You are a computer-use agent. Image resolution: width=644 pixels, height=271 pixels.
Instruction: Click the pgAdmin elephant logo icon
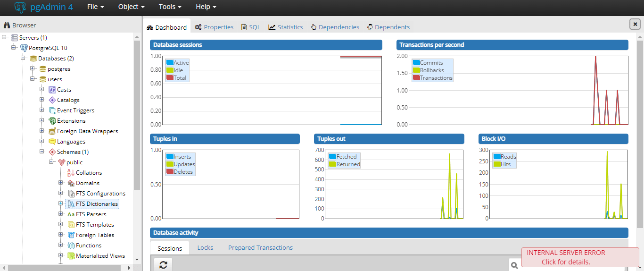[x=20, y=7]
